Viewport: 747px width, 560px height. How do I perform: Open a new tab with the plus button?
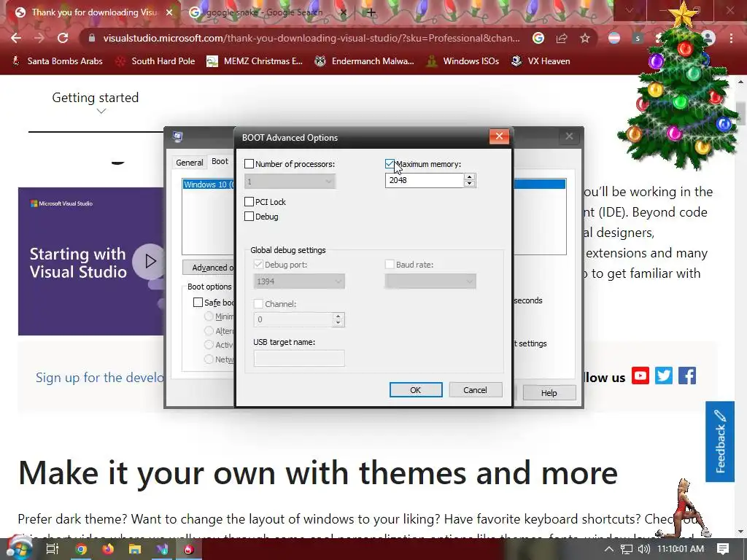[x=371, y=12]
